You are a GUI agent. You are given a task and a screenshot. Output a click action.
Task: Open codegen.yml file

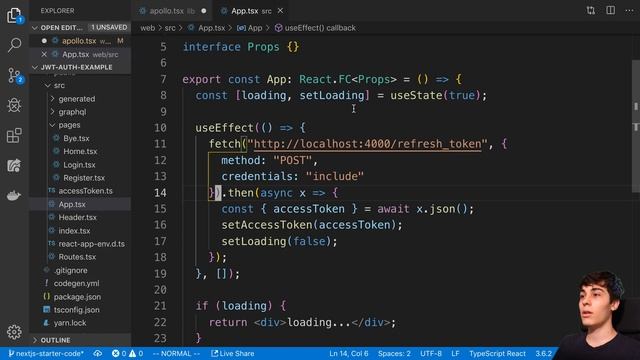click(x=76, y=283)
